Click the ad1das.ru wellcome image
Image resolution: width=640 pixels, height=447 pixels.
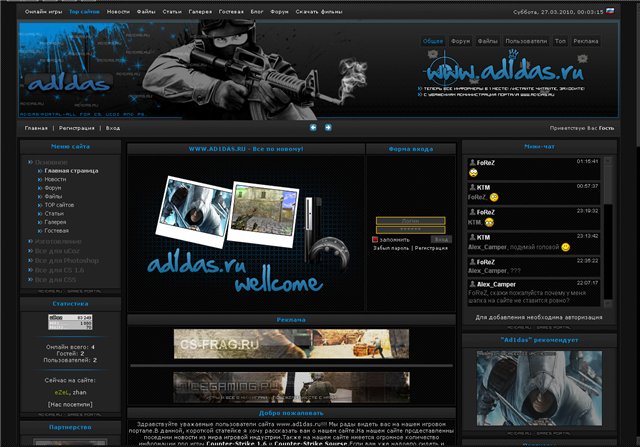coord(246,234)
